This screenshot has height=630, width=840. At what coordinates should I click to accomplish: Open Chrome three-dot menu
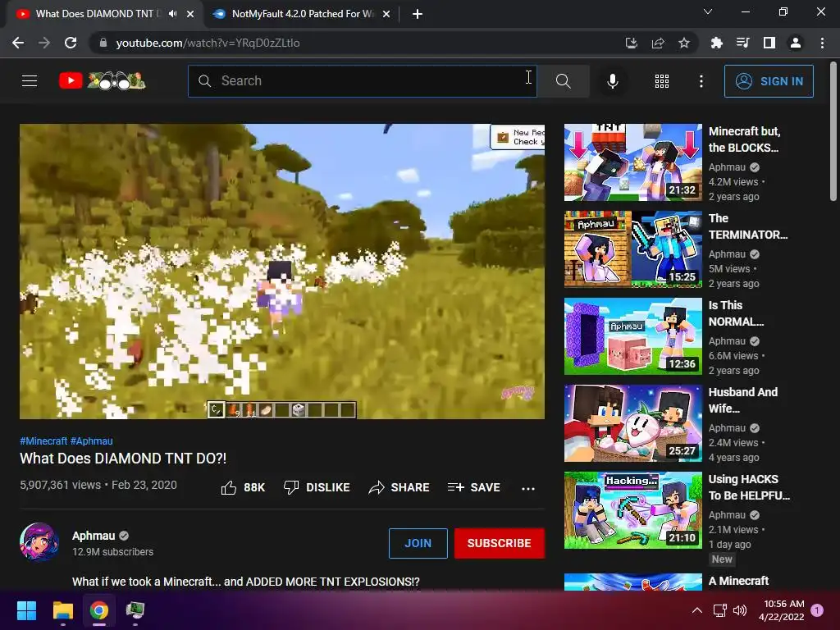click(822, 43)
